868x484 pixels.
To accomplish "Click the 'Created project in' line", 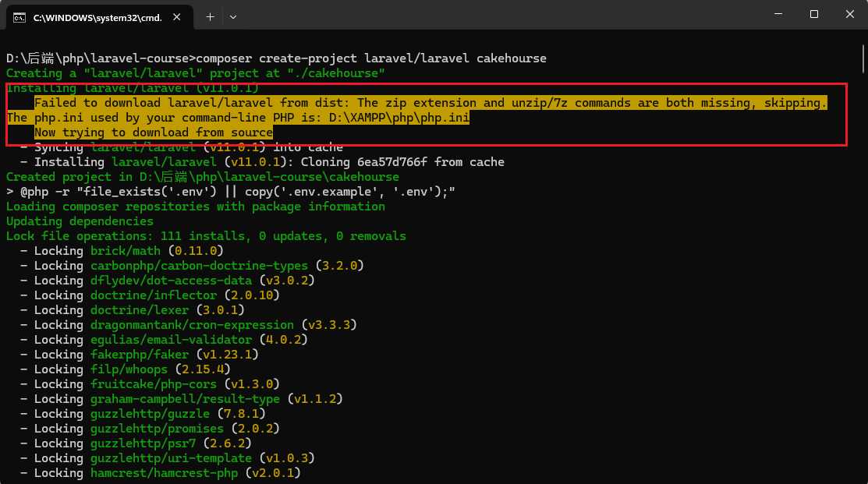I will tap(203, 176).
